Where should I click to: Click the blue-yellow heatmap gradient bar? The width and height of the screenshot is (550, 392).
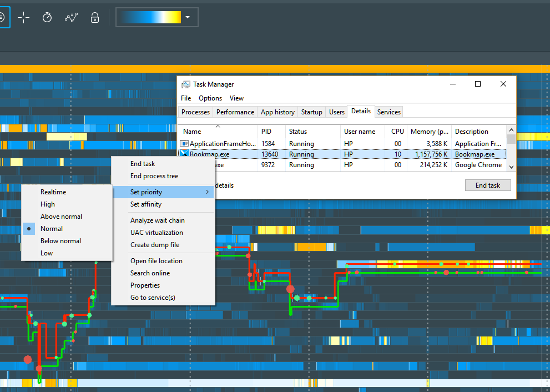[x=150, y=18]
